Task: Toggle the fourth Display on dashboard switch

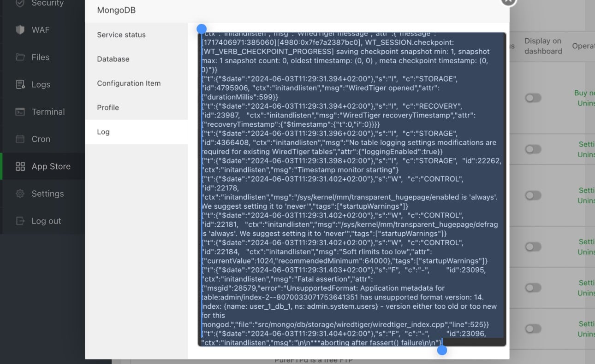Action: [x=533, y=247]
